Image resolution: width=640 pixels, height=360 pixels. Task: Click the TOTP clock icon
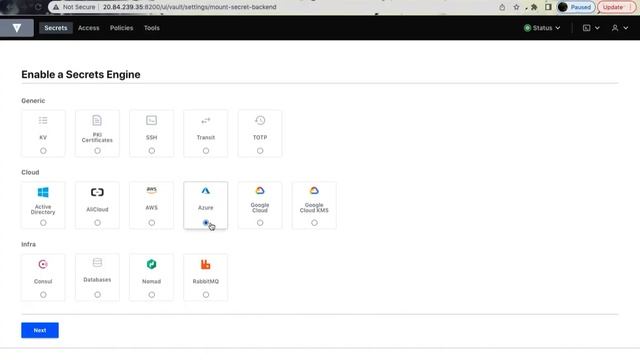click(260, 120)
